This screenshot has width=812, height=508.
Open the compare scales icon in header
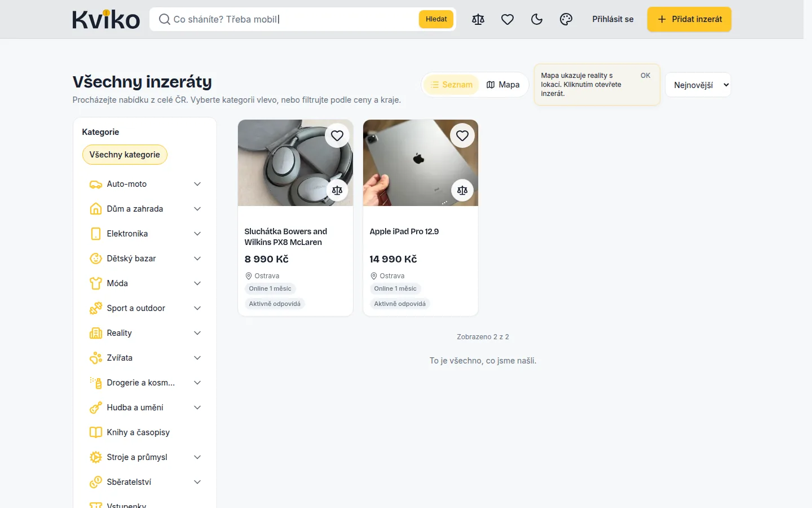coord(478,19)
